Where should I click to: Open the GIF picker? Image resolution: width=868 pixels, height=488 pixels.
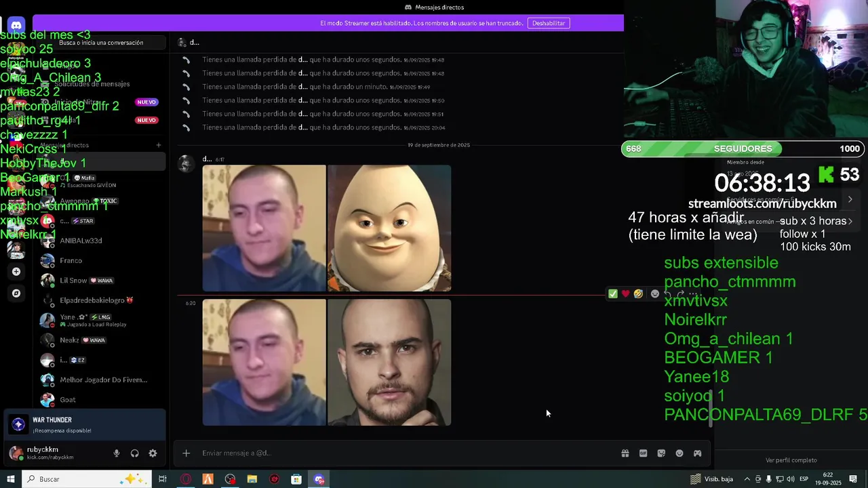[644, 453]
